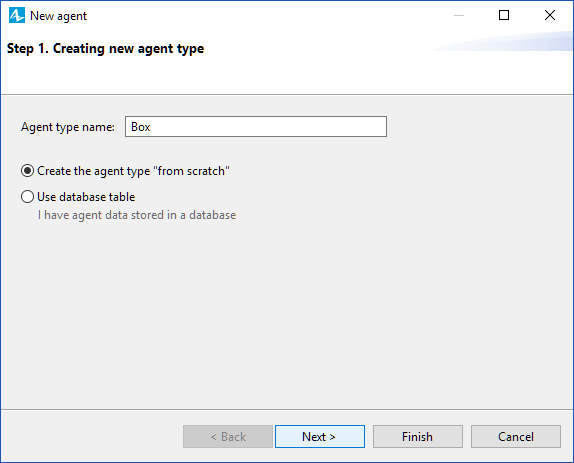Click the 'Agent type name:' label
This screenshot has width=574, height=463.
point(68,127)
